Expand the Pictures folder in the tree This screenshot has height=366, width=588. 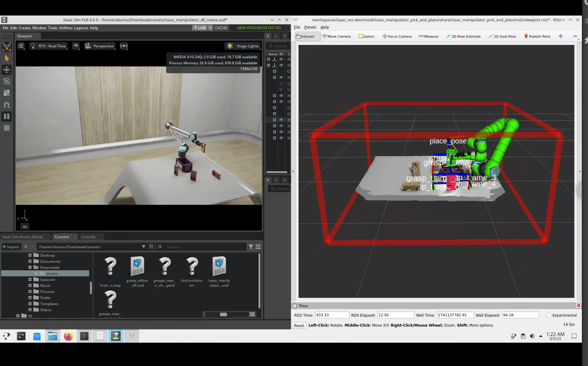30,292
